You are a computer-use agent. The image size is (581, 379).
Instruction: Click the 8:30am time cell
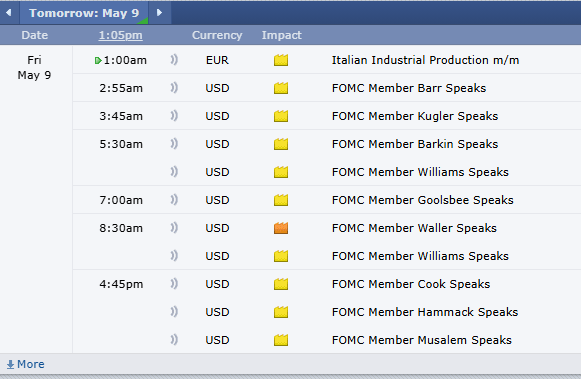[x=121, y=228]
